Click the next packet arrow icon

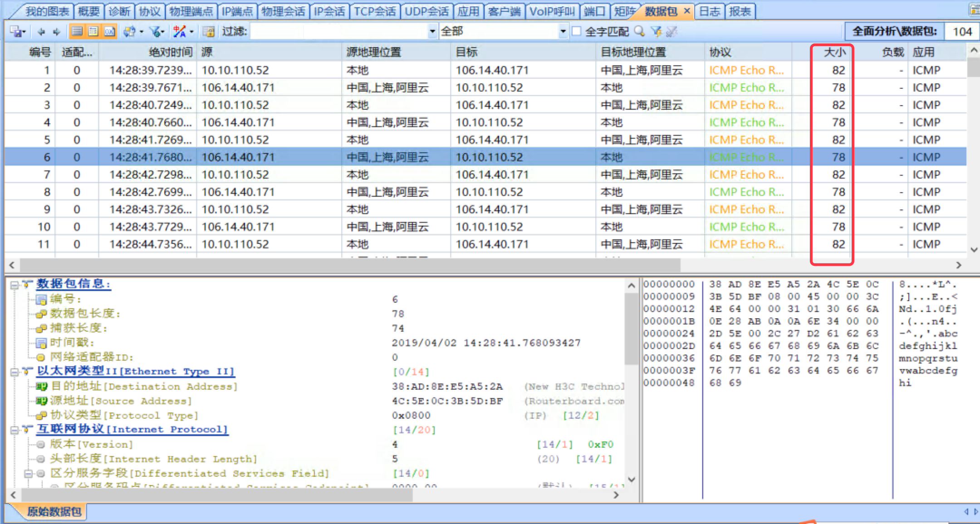(x=57, y=32)
